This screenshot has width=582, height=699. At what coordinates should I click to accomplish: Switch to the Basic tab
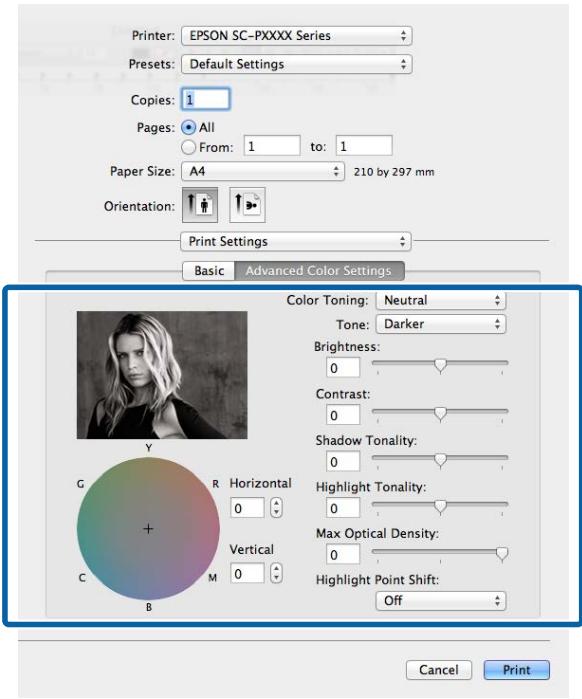pyautogui.click(x=209, y=271)
